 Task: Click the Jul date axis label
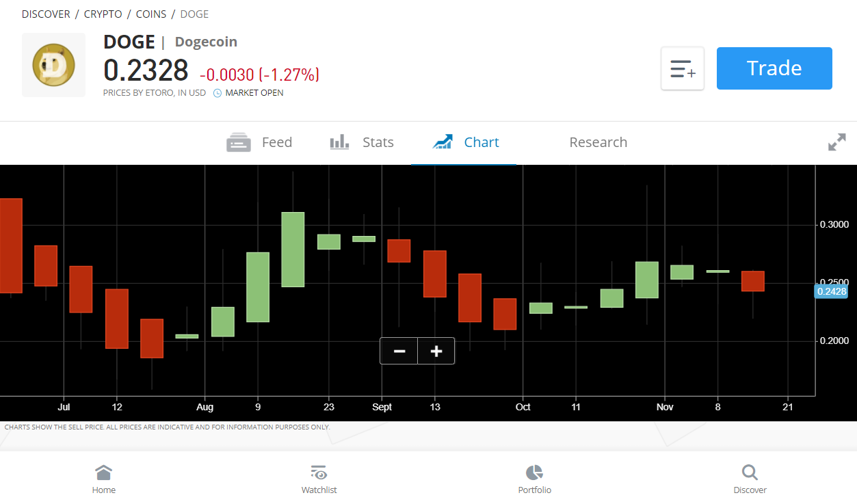[64, 407]
